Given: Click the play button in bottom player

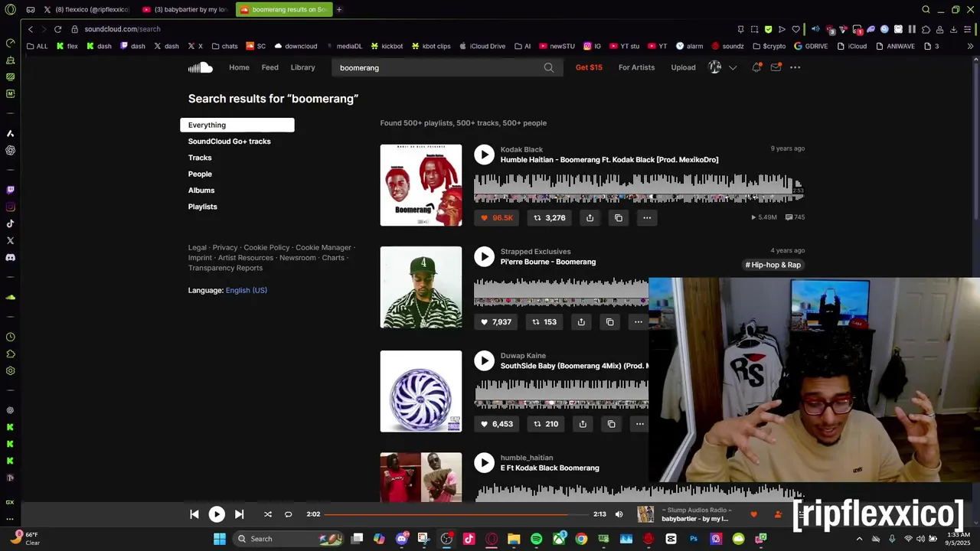Looking at the screenshot, I should click(217, 514).
